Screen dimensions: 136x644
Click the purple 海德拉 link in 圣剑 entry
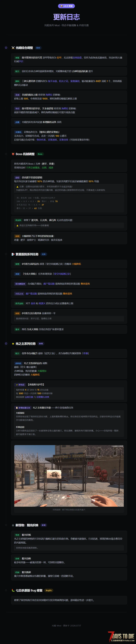(49, 95)
